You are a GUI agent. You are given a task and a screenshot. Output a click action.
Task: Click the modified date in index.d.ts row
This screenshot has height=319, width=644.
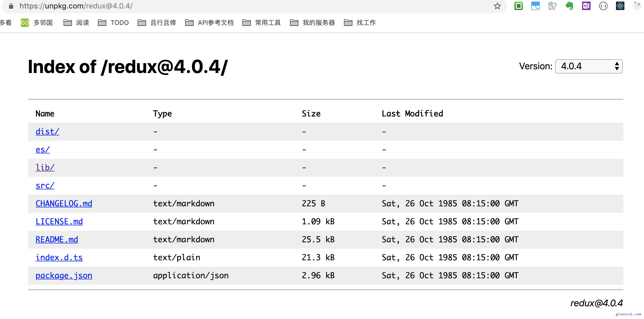[450, 257]
